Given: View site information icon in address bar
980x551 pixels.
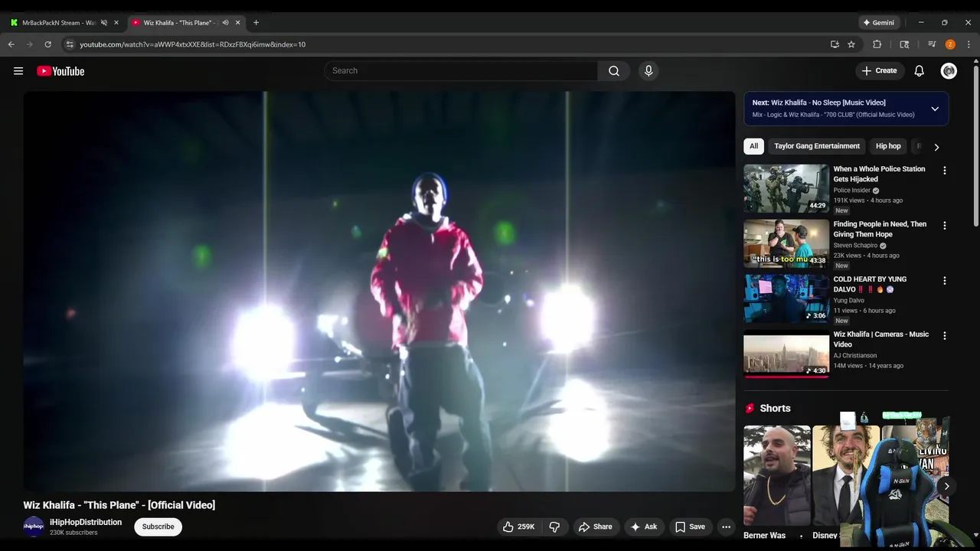Looking at the screenshot, I should pyautogui.click(x=70, y=44).
